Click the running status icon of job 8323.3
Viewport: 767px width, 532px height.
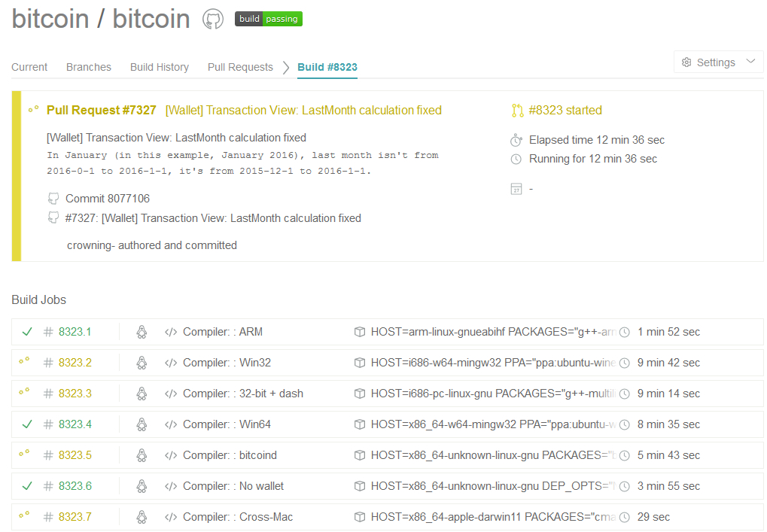24,392
